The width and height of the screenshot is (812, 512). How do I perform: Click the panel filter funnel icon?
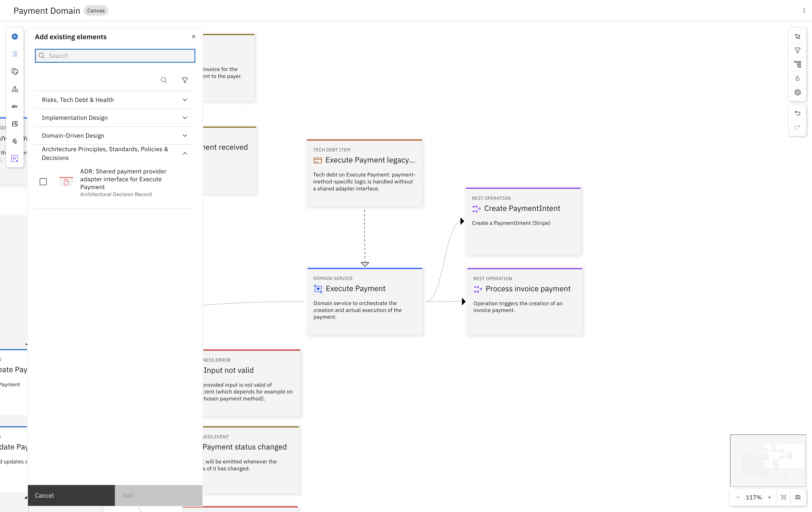coord(185,80)
